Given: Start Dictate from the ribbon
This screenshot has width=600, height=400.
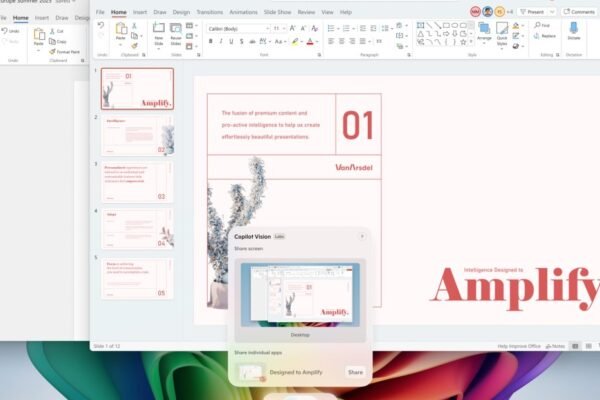Looking at the screenshot, I should coord(573,31).
